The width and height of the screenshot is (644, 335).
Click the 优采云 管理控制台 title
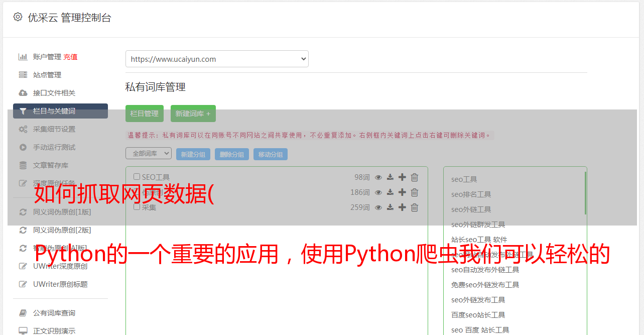click(69, 18)
